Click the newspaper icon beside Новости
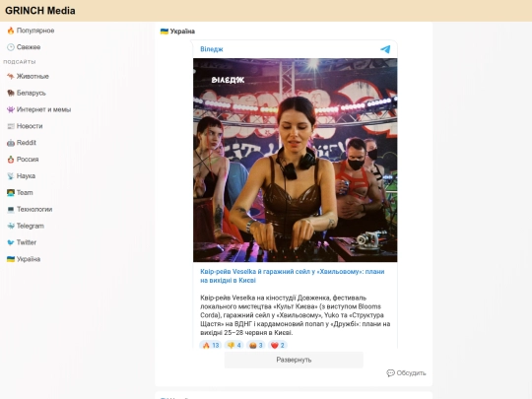Screen dimensions: 532x399 [11, 126]
